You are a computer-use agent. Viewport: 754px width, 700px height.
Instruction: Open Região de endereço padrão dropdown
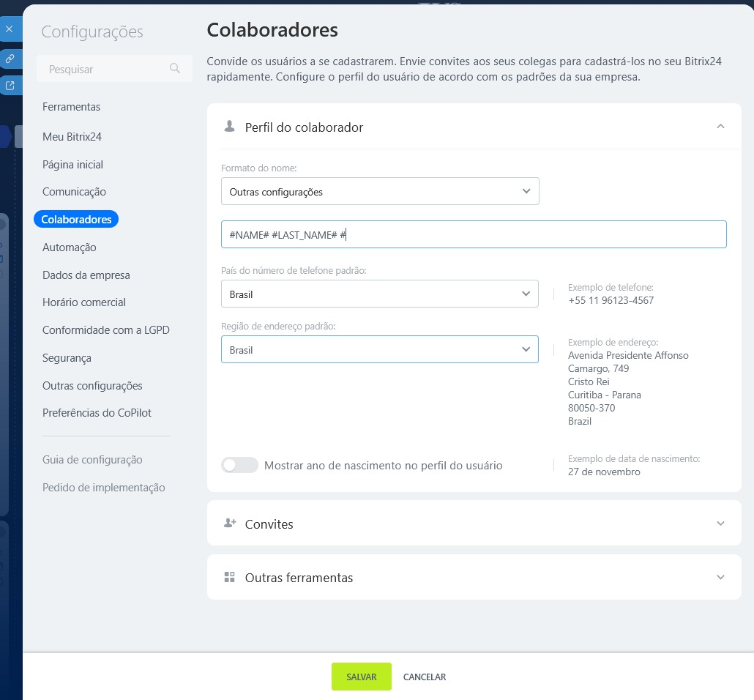click(380, 350)
